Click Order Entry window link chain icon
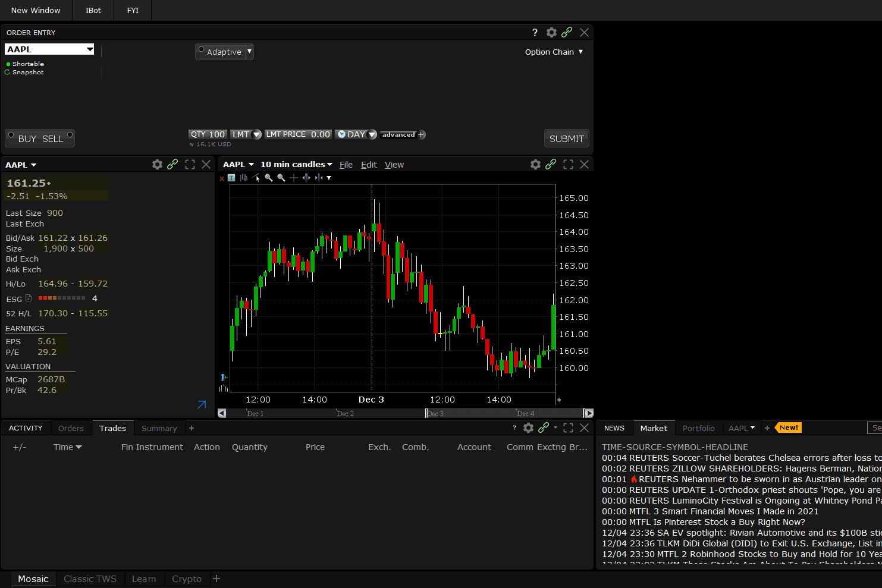This screenshot has width=882, height=588. coord(567,33)
